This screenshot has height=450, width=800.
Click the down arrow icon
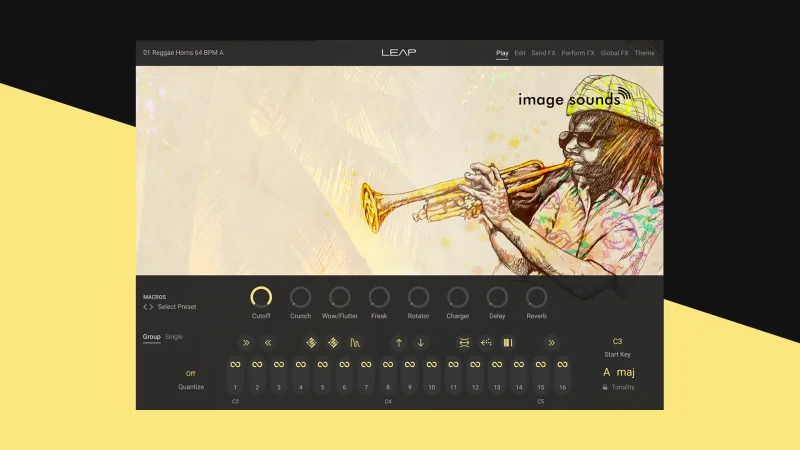pos(420,343)
